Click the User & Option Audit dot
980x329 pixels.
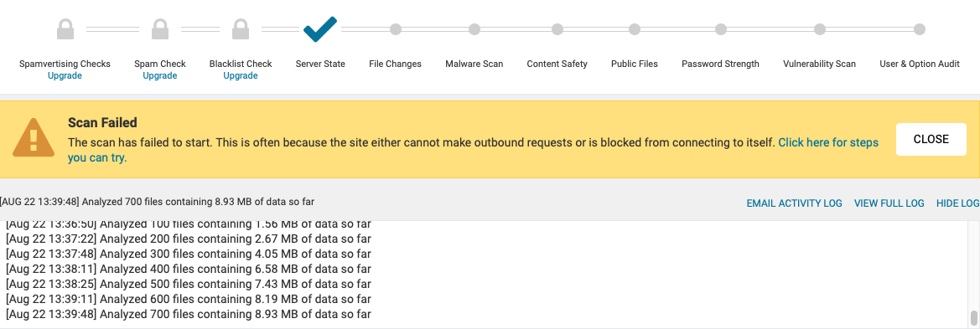coord(920,29)
